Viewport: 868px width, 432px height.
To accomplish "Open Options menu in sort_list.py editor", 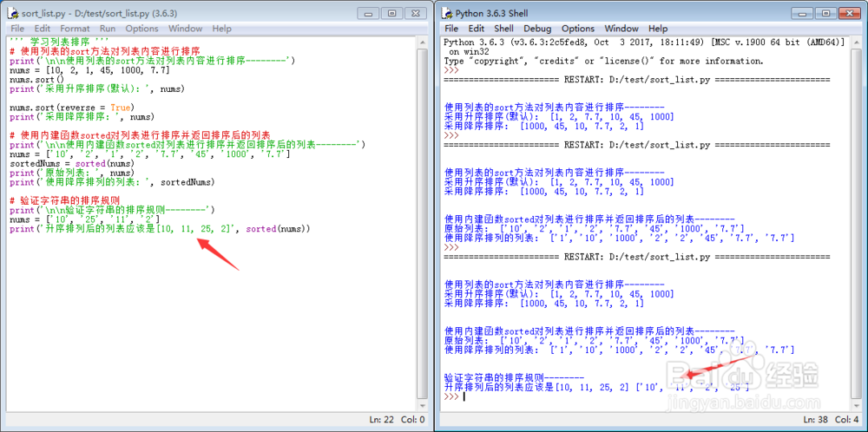I will 141,29.
